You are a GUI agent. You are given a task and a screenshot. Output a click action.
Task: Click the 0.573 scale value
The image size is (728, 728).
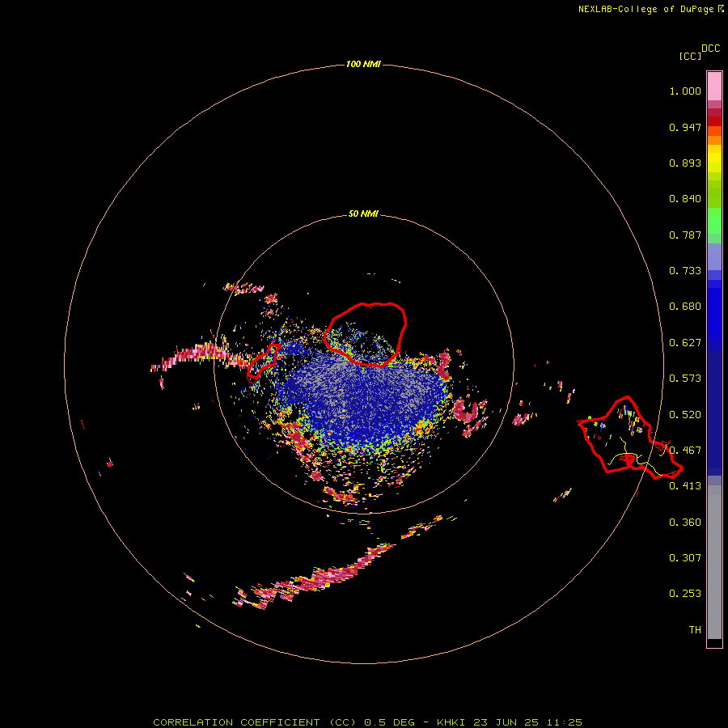[x=685, y=379]
